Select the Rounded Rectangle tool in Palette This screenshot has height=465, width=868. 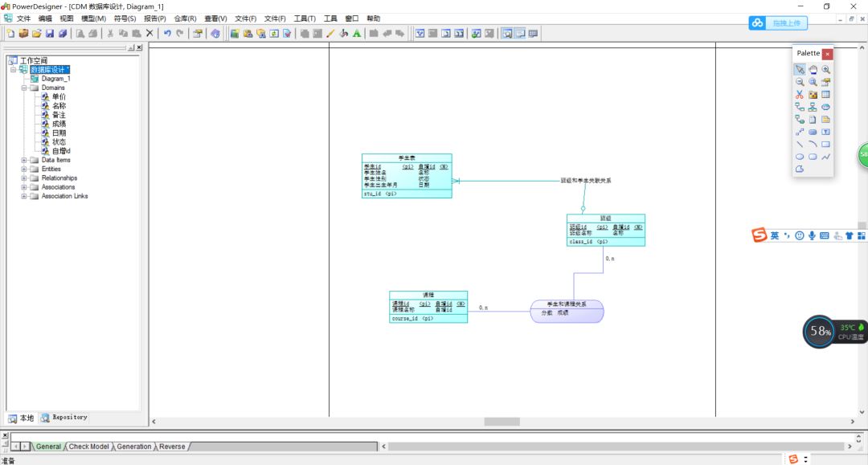pos(813,157)
